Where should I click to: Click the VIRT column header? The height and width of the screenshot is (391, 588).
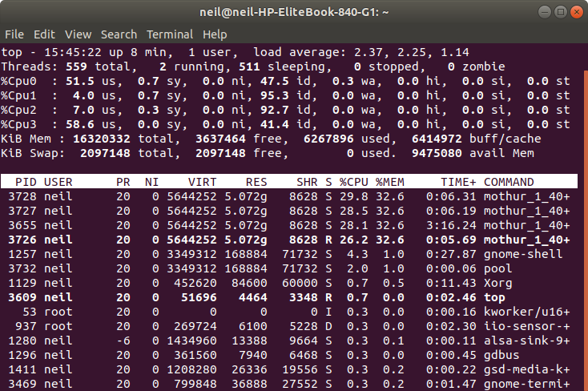[x=202, y=182]
